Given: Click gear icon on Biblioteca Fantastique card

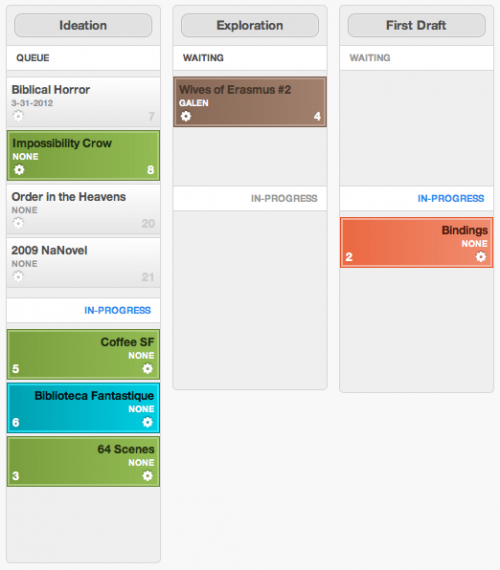Looking at the screenshot, I should click(147, 422).
